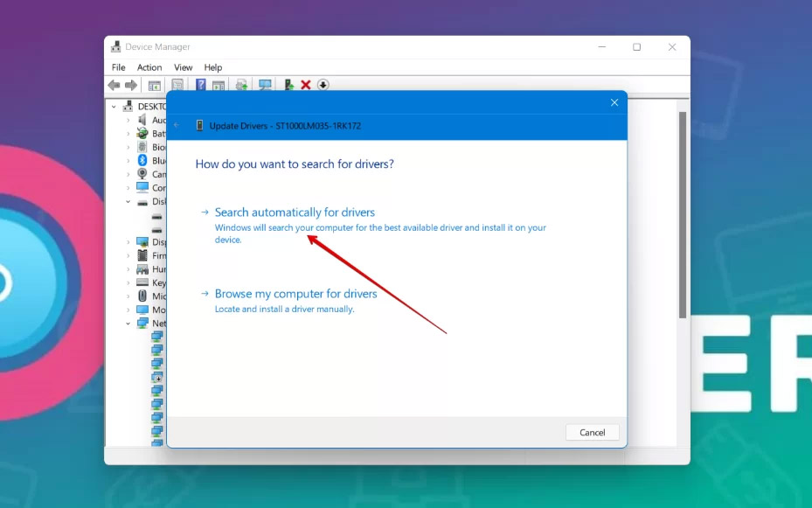Select the mouse icon of the Mice category
The image size is (812, 508).
coord(142,296)
